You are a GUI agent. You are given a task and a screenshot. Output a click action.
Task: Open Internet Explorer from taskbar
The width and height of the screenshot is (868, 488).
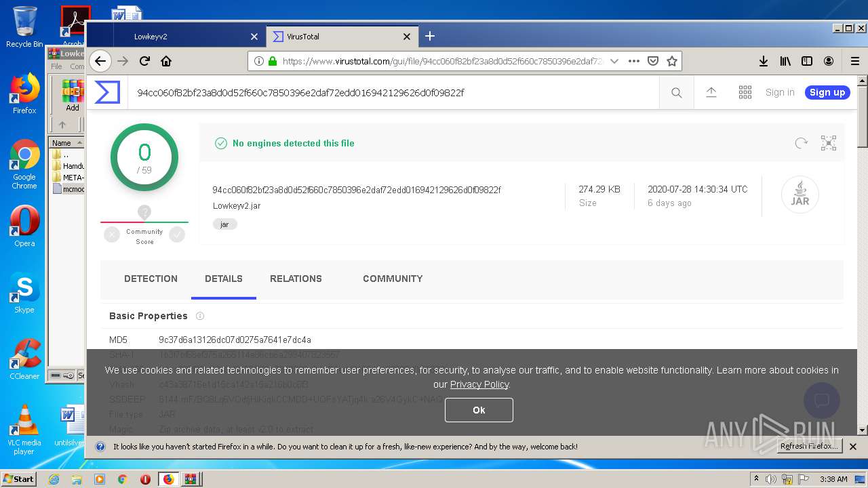[54, 479]
